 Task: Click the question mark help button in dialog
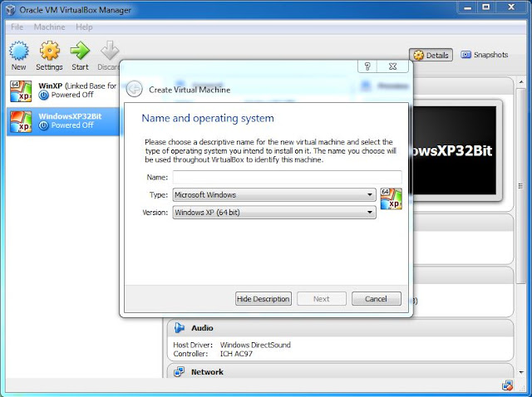[367, 66]
